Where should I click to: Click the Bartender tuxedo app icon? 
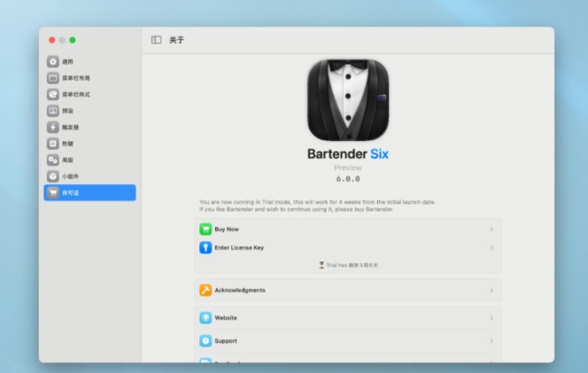point(348,100)
